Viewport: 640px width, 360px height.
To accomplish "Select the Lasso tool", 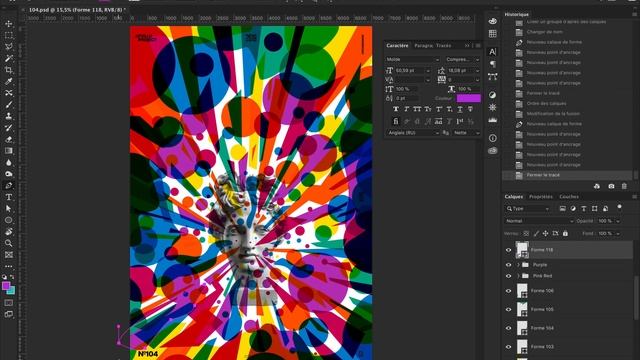I will click(9, 47).
